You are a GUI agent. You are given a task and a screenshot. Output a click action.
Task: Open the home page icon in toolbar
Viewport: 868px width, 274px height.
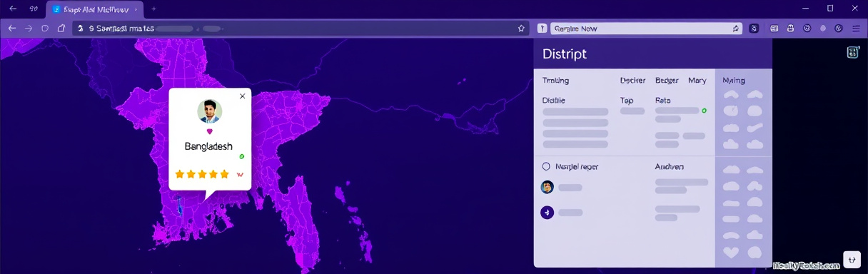pyautogui.click(x=61, y=29)
